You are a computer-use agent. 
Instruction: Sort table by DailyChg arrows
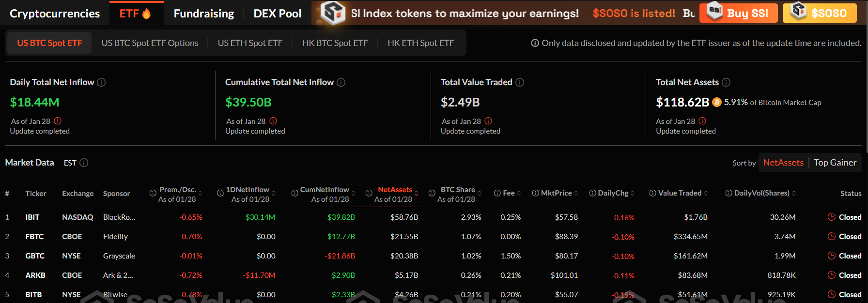(633, 193)
